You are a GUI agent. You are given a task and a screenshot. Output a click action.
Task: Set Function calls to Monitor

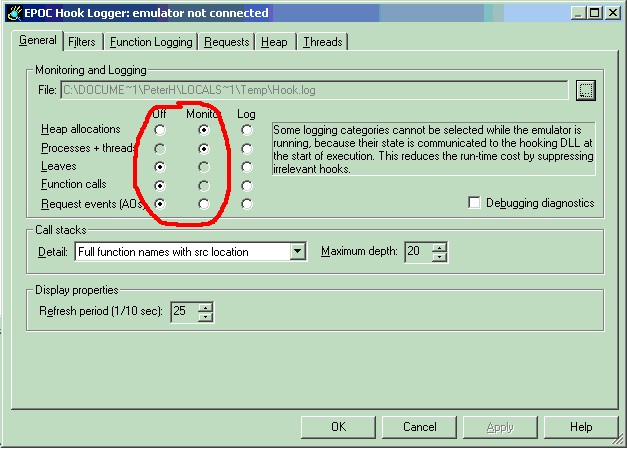point(204,186)
